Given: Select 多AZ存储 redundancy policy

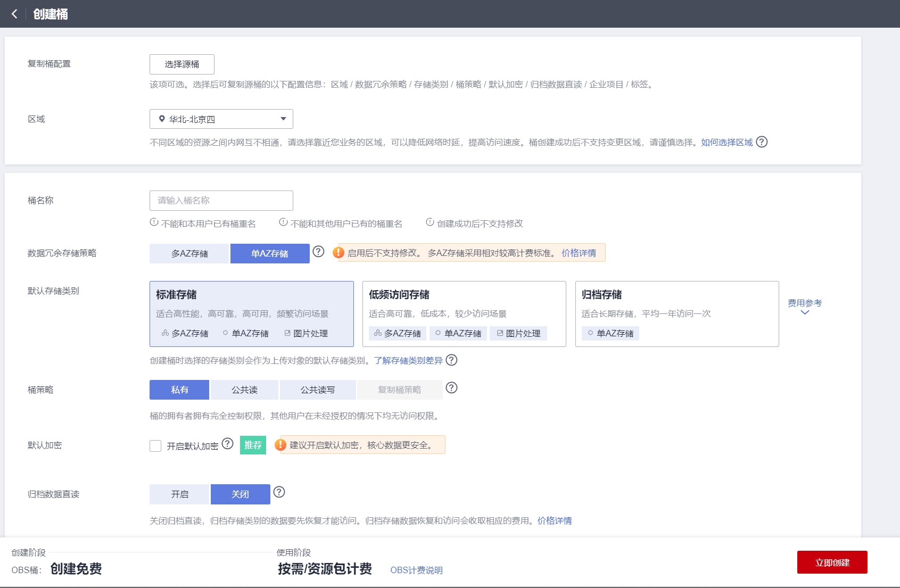Looking at the screenshot, I should pyautogui.click(x=189, y=253).
